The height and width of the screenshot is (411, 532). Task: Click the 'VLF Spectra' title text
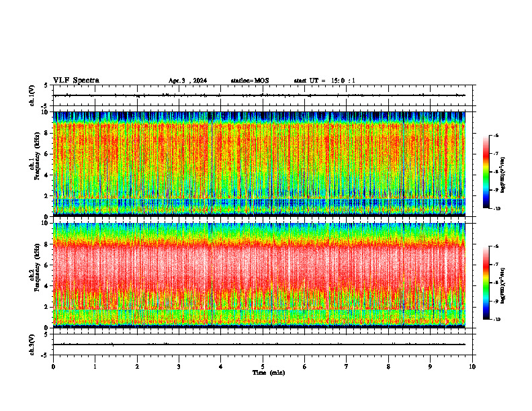pos(76,81)
